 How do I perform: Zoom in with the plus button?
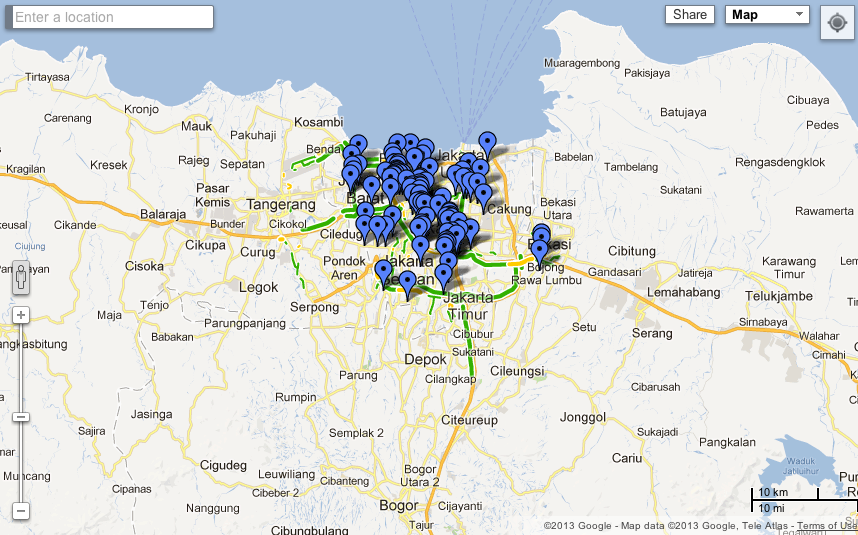(x=21, y=315)
